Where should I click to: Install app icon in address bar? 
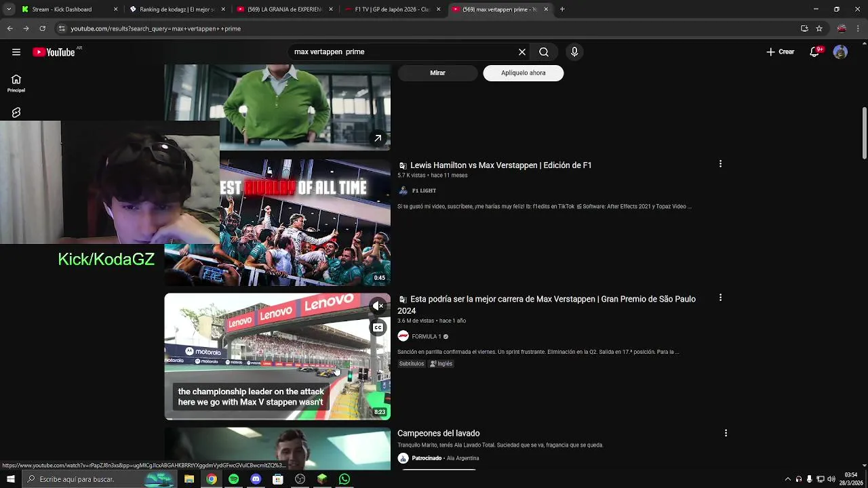804,28
